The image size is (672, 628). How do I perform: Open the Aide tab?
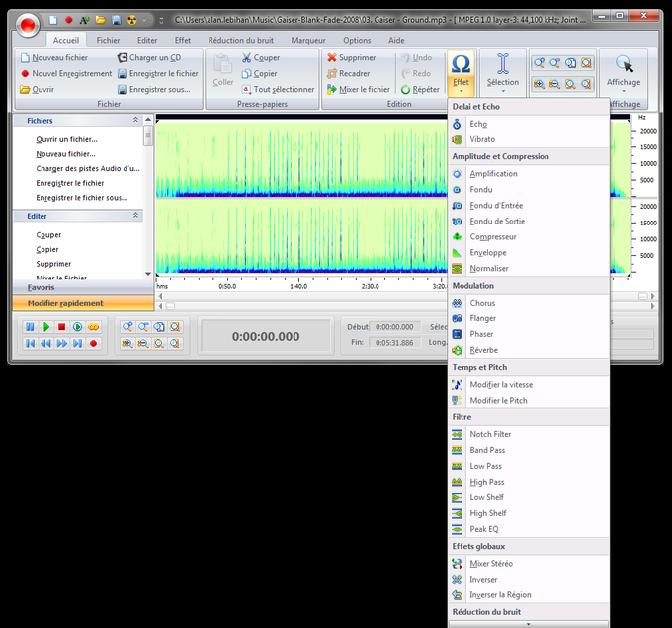pos(396,40)
